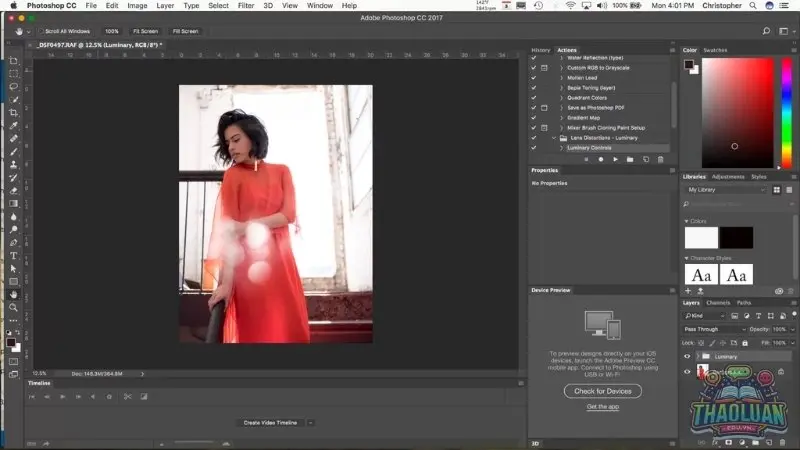Open Pass Through blend mode dropdown
Screen dimensions: 800x450
[x=714, y=330]
